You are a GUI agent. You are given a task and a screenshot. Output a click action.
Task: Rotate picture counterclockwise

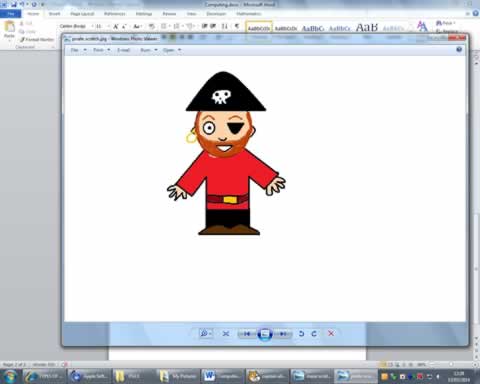point(301,334)
